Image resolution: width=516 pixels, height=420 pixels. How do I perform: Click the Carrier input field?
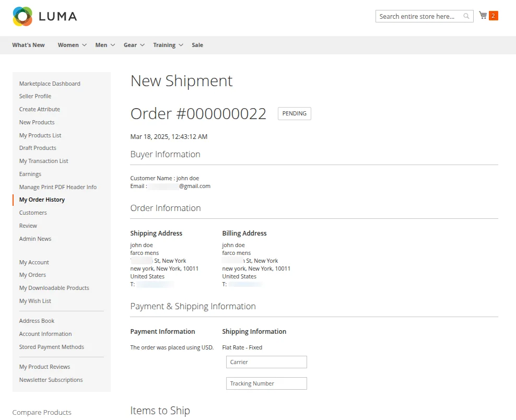[x=266, y=362]
